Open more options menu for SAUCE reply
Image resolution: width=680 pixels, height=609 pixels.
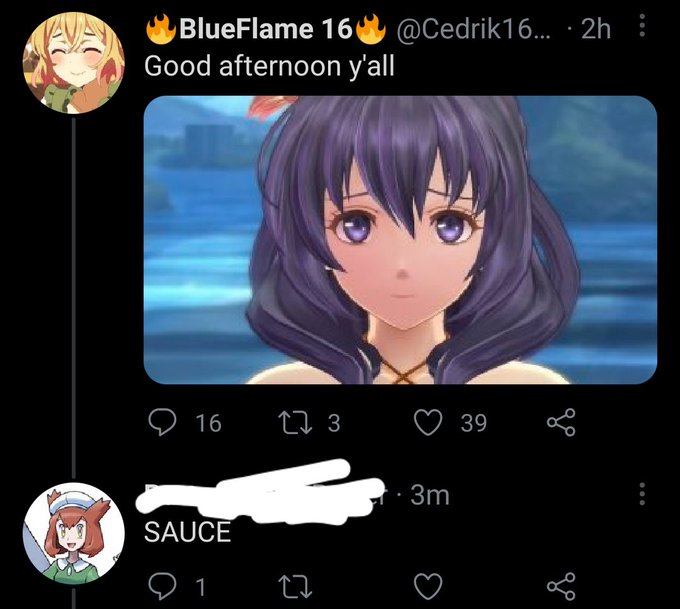coord(642,494)
